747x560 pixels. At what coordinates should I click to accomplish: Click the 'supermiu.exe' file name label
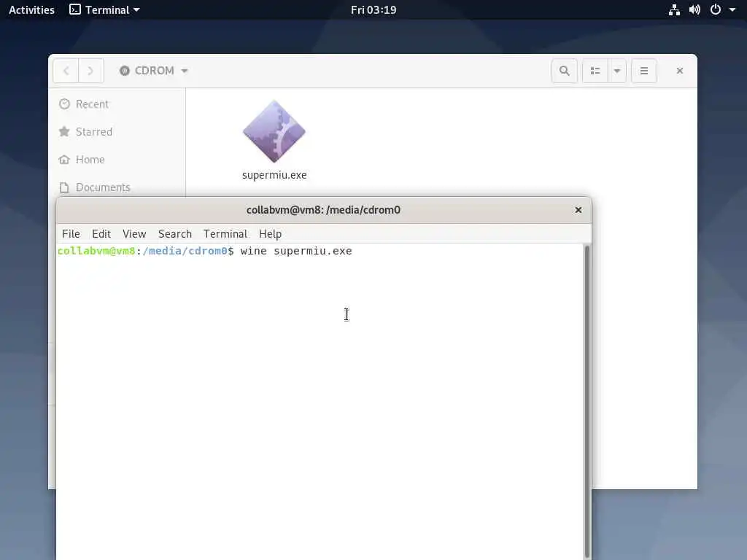point(274,175)
